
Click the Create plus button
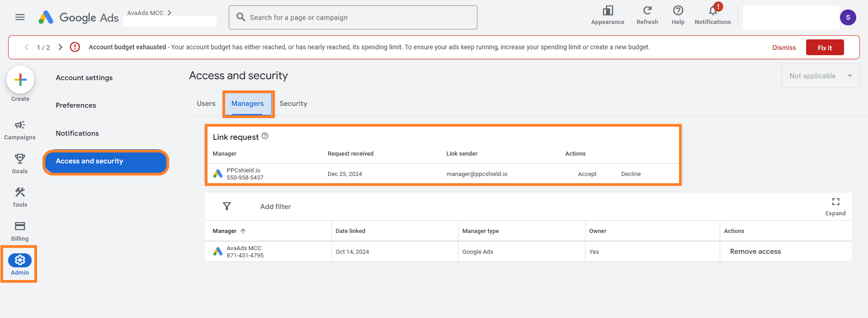pyautogui.click(x=20, y=80)
